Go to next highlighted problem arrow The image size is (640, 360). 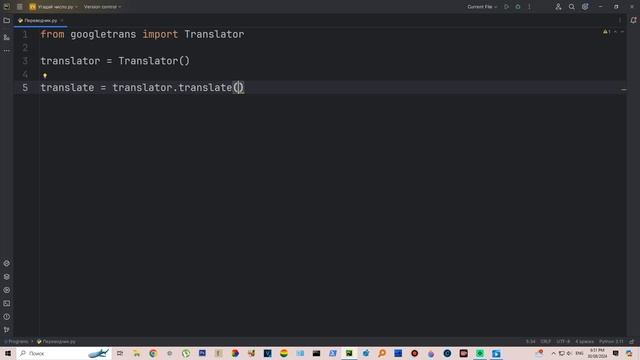(x=622, y=32)
